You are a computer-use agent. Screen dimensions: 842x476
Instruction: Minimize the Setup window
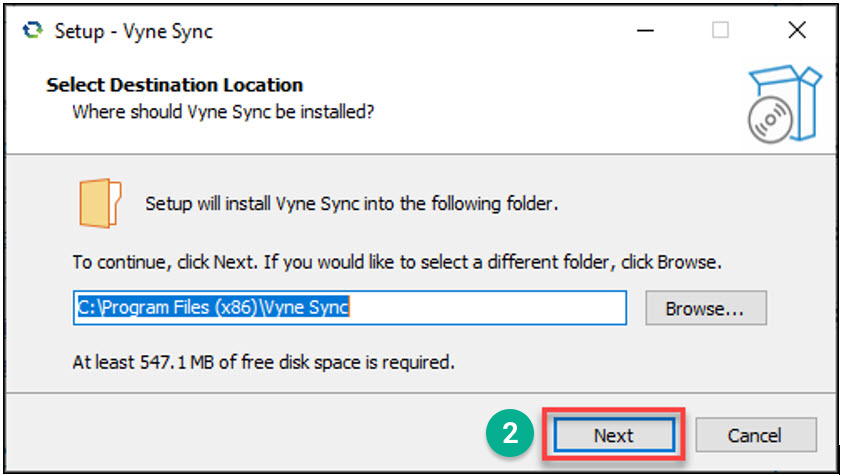[647, 31]
